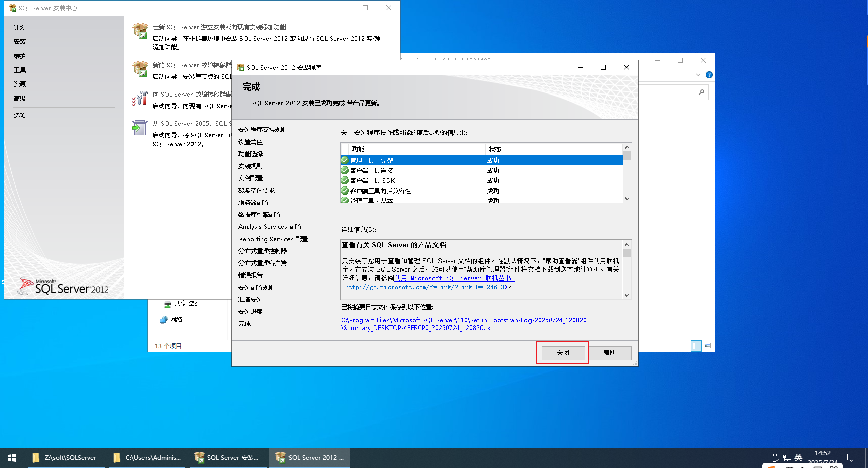868x468 pixels.
Task: Click the green check icon for 客户端工具向后兼容性
Action: (345, 191)
